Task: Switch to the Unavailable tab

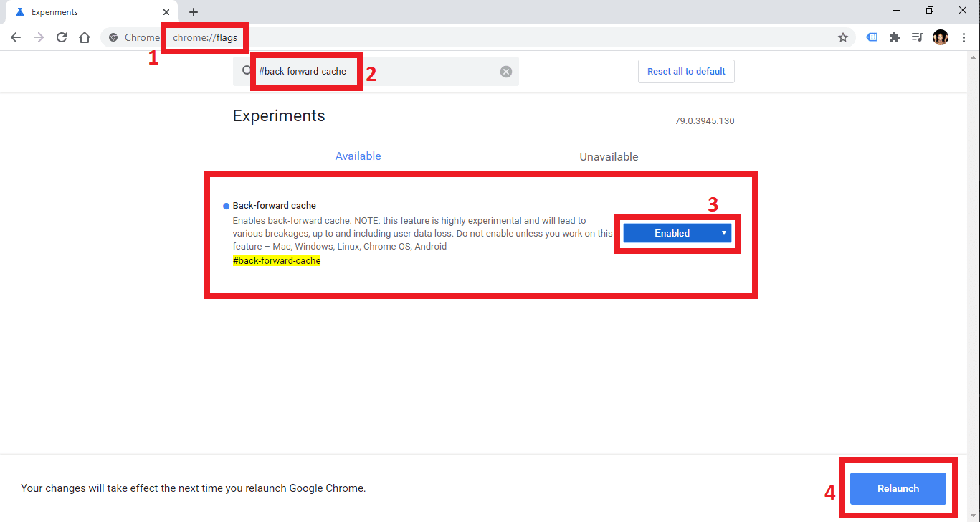Action: 609,156
